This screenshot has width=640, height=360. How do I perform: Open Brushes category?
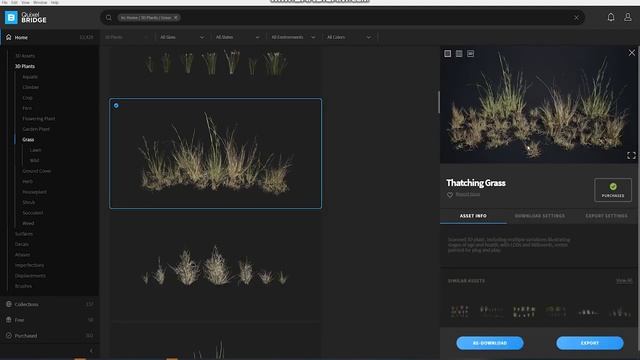click(x=23, y=286)
